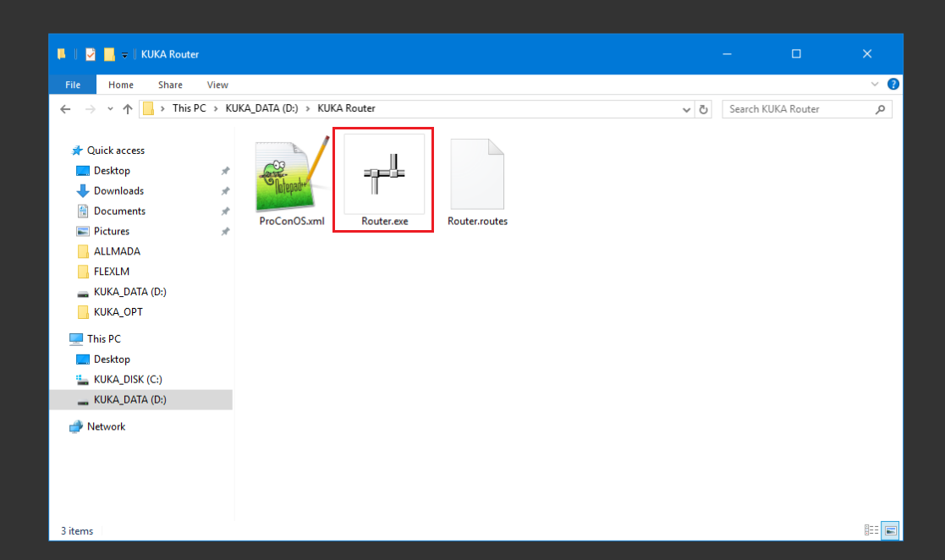Unpin Pictures using its pin icon

pos(225,232)
